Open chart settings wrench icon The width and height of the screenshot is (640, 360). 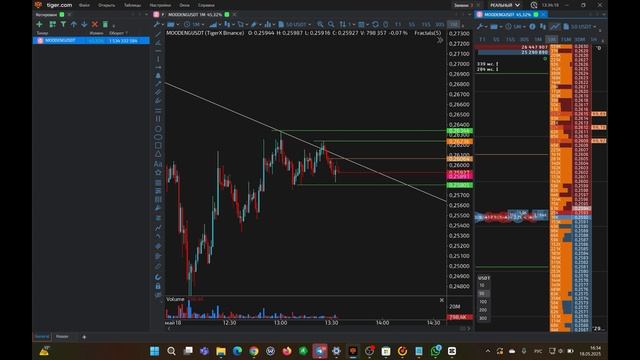(157, 24)
